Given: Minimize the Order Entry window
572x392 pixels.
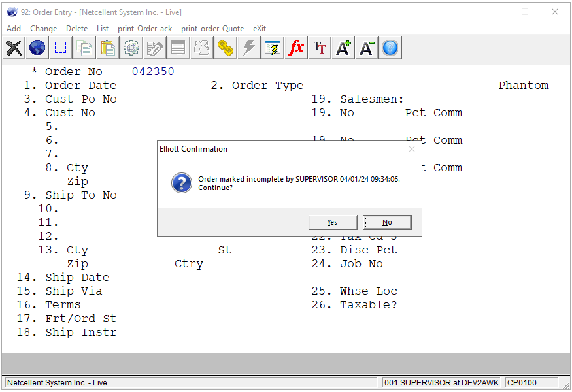Looking at the screenshot, I should [496, 12].
